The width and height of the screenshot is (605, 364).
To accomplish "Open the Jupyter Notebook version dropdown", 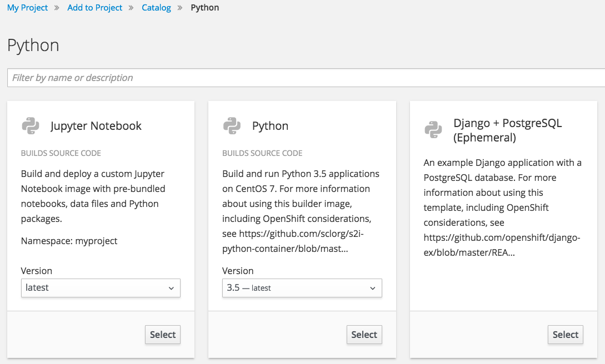I will tap(101, 288).
